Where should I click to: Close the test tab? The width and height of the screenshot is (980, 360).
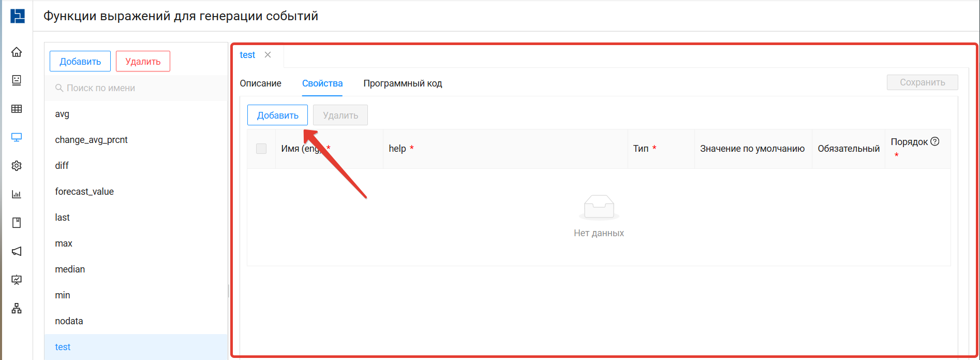point(268,55)
